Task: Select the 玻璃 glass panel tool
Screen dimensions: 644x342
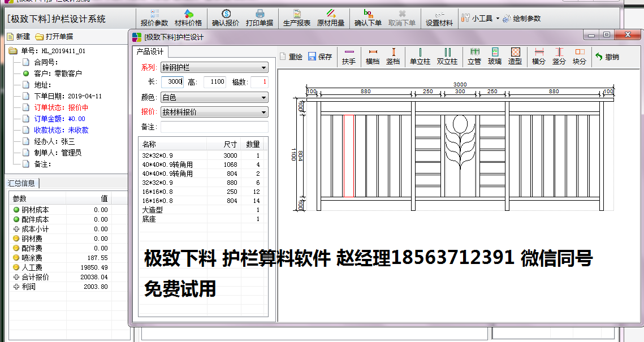Action: click(495, 57)
